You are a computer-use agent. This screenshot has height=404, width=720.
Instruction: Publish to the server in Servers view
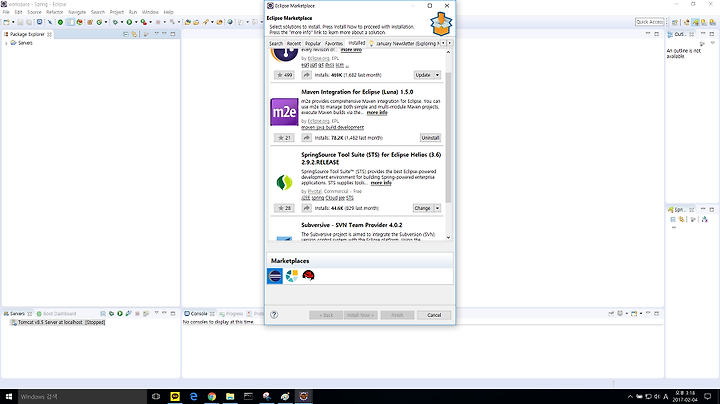tap(146, 314)
